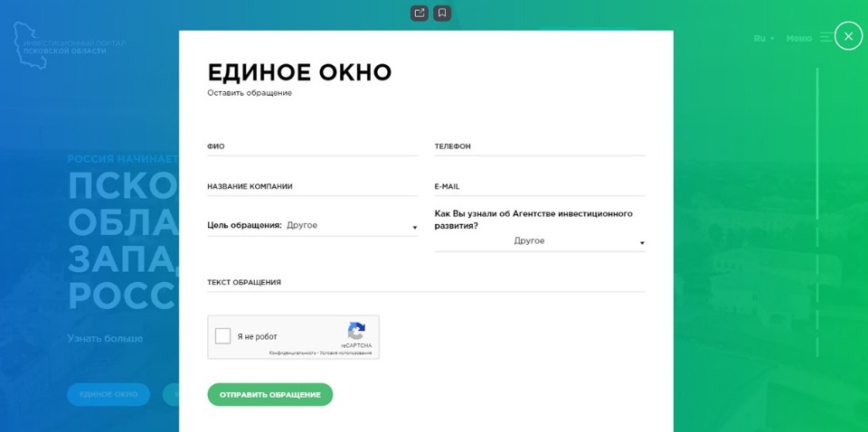Expand the 'Как Вы узнали' dropdown

(x=540, y=241)
